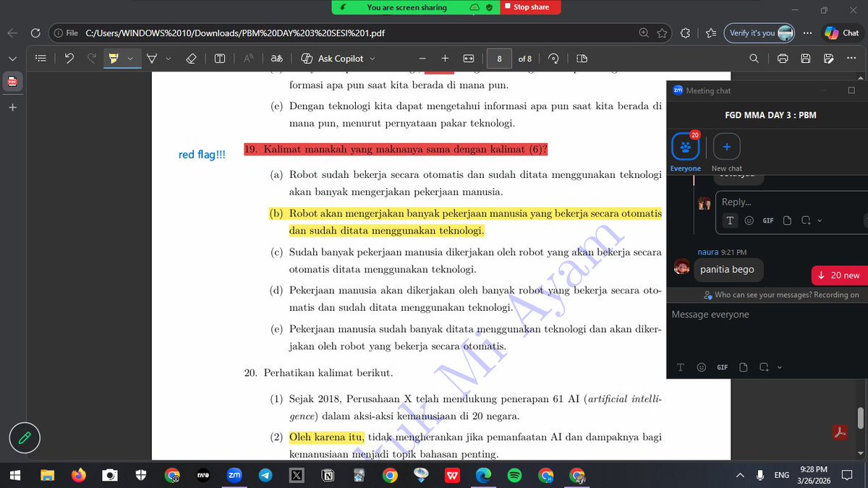Open highlight color options dropdown

point(130,59)
